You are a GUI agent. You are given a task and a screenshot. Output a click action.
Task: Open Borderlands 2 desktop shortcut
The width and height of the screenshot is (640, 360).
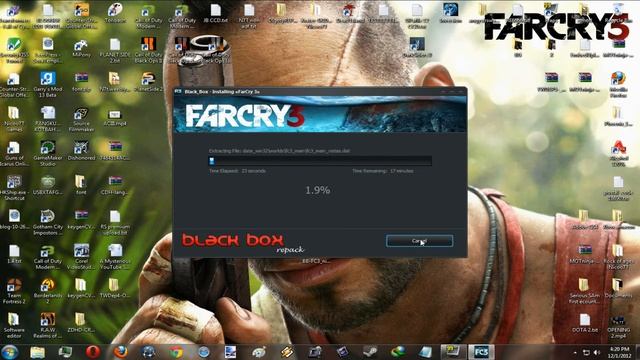[x=48, y=291]
